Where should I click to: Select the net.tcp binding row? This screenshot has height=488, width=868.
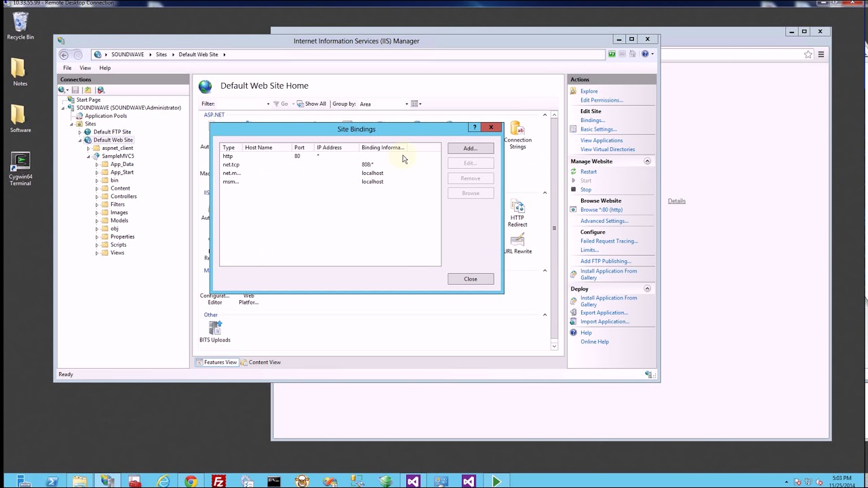[330, 165]
